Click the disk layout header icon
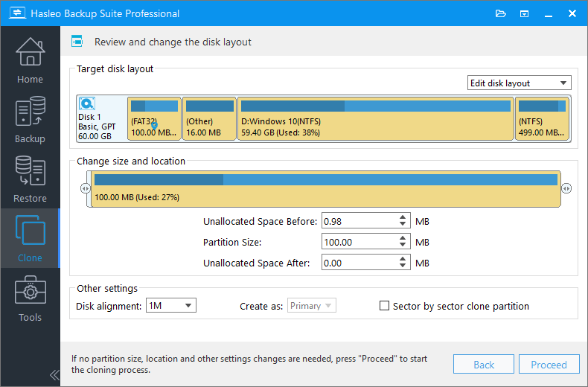 [77, 41]
